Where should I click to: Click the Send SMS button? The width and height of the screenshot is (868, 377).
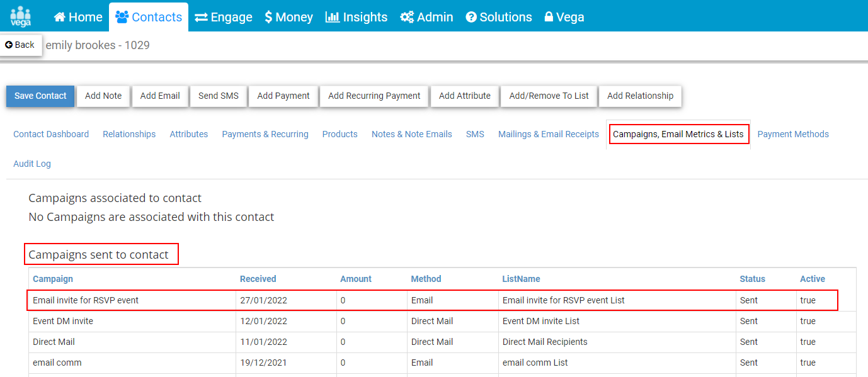[x=219, y=96]
